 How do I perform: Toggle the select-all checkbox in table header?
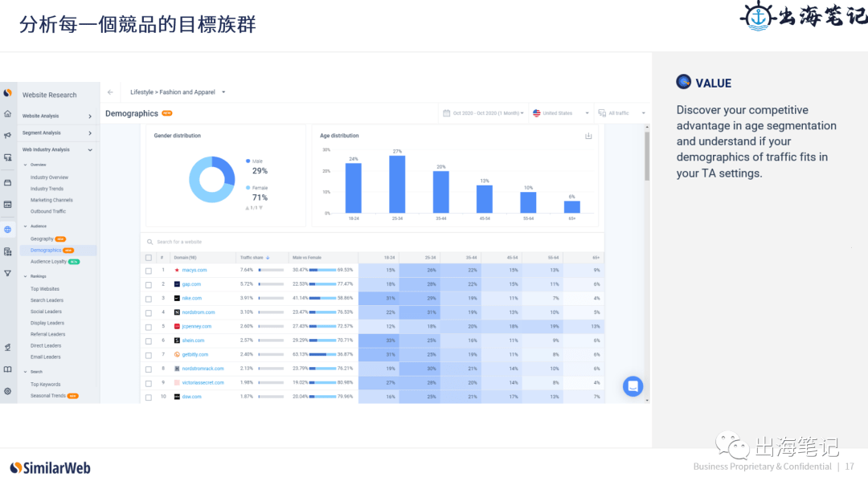149,258
